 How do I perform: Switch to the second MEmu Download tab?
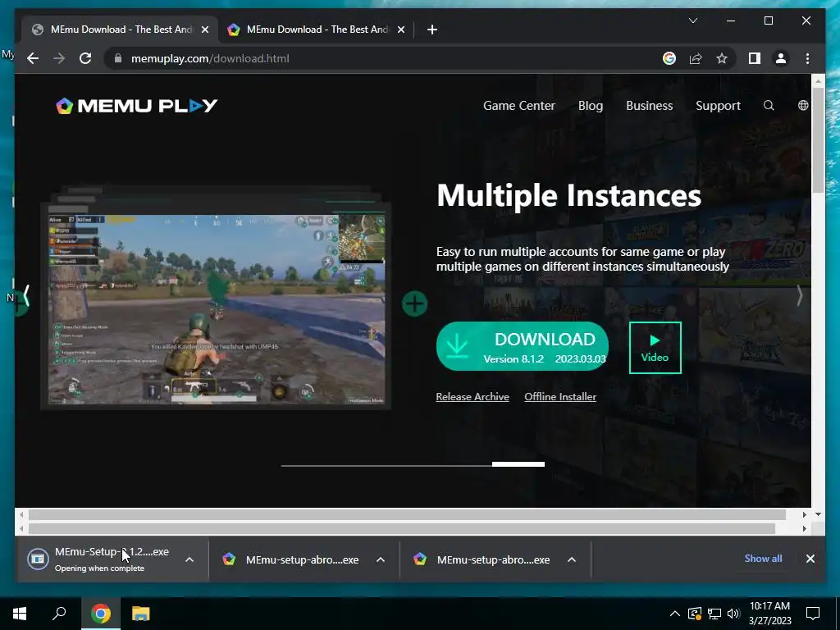coord(316,30)
